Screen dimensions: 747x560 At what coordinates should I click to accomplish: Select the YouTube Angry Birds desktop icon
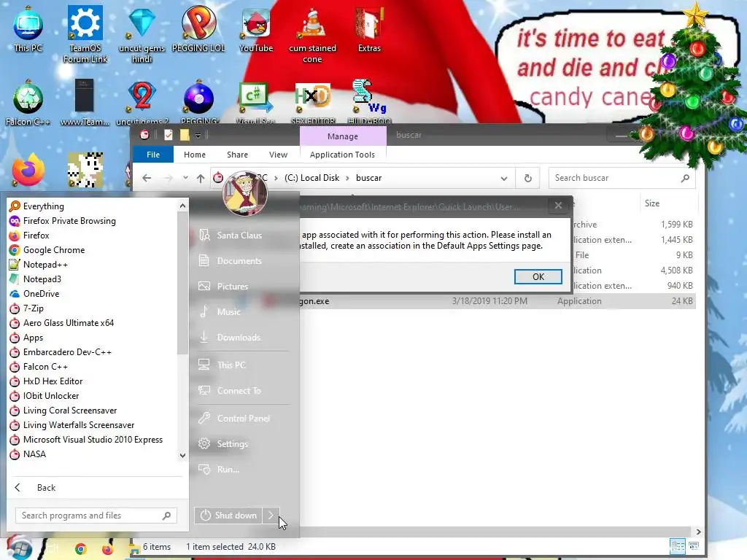click(256, 28)
